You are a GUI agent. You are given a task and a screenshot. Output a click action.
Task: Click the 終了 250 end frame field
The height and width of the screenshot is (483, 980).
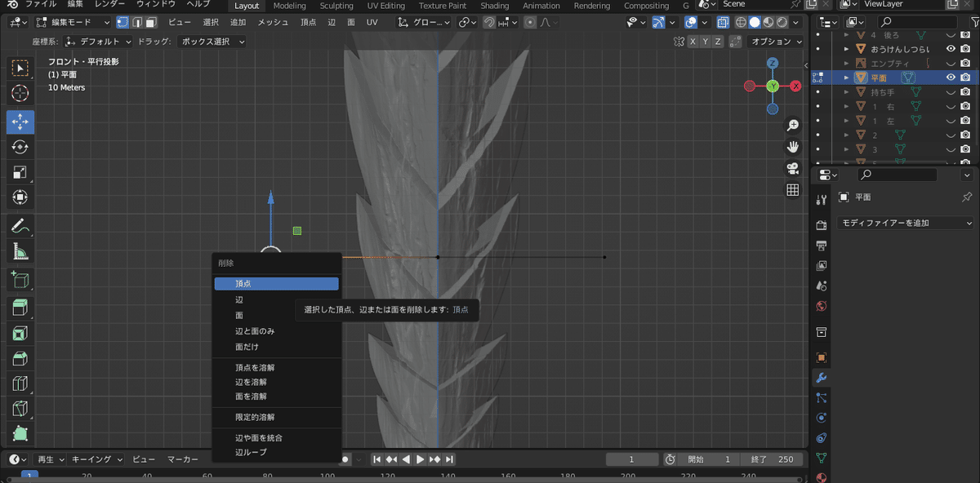pos(772,459)
